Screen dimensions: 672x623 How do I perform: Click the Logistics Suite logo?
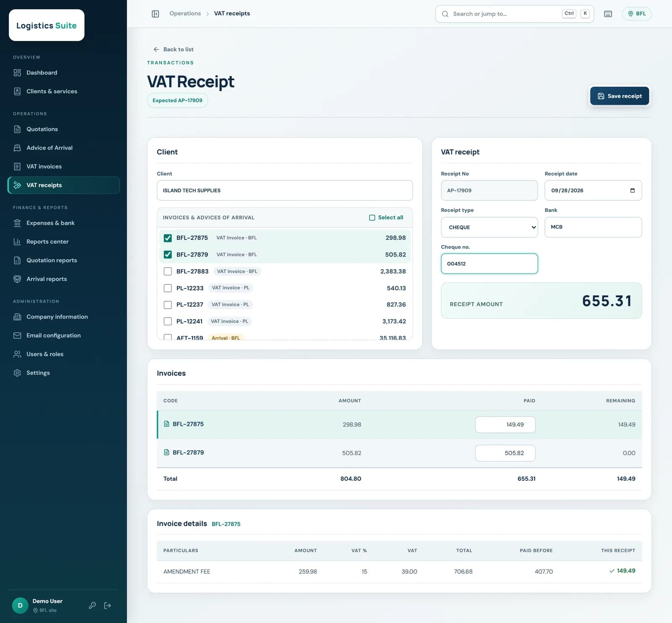click(47, 25)
